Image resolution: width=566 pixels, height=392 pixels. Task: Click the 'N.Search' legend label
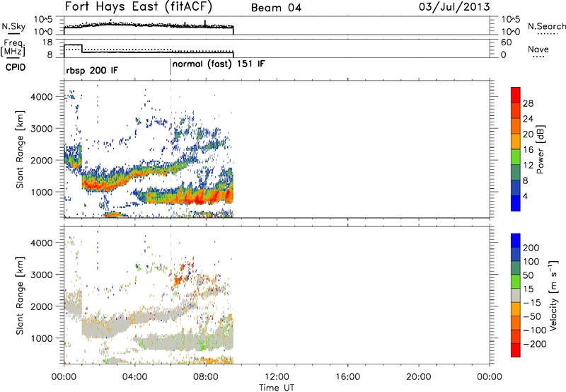pos(546,26)
